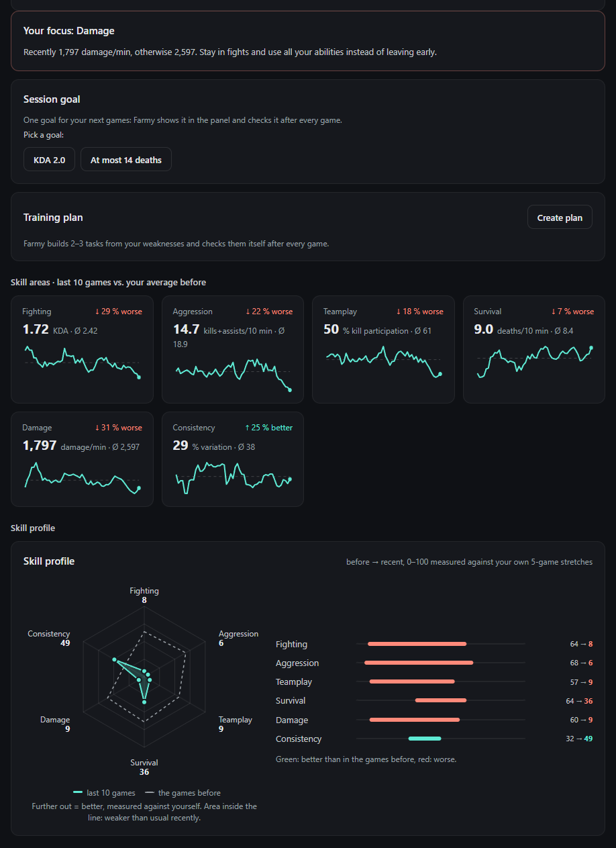The height and width of the screenshot is (848, 616).
Task: Click the 'the games before' legend entry
Action: coord(183,793)
